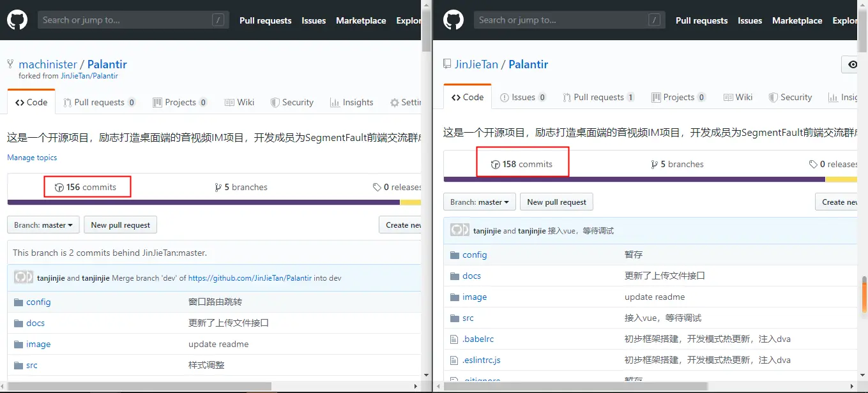Click Issues in left header nav
The height and width of the screenshot is (393, 868).
point(314,20)
